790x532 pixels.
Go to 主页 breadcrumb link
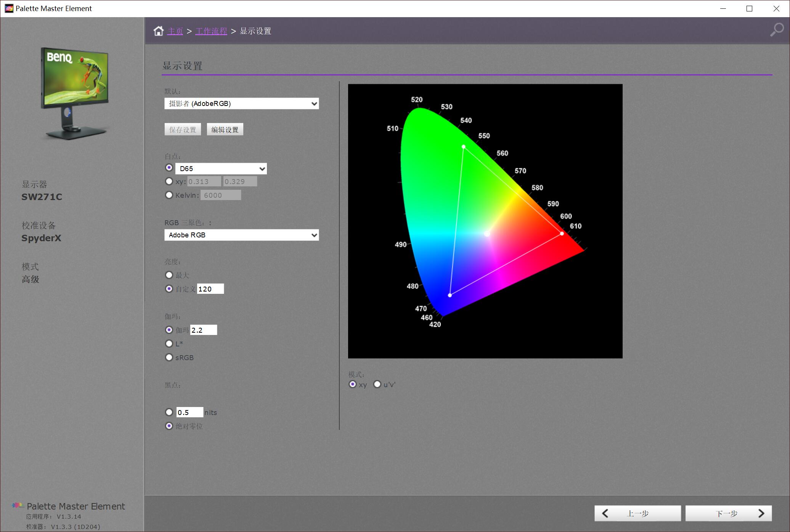[175, 31]
